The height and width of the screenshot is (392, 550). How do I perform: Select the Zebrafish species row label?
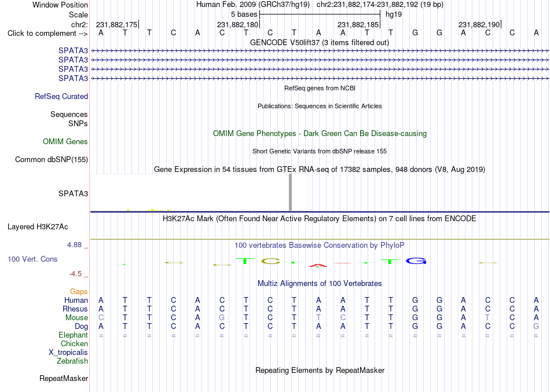pyautogui.click(x=72, y=361)
